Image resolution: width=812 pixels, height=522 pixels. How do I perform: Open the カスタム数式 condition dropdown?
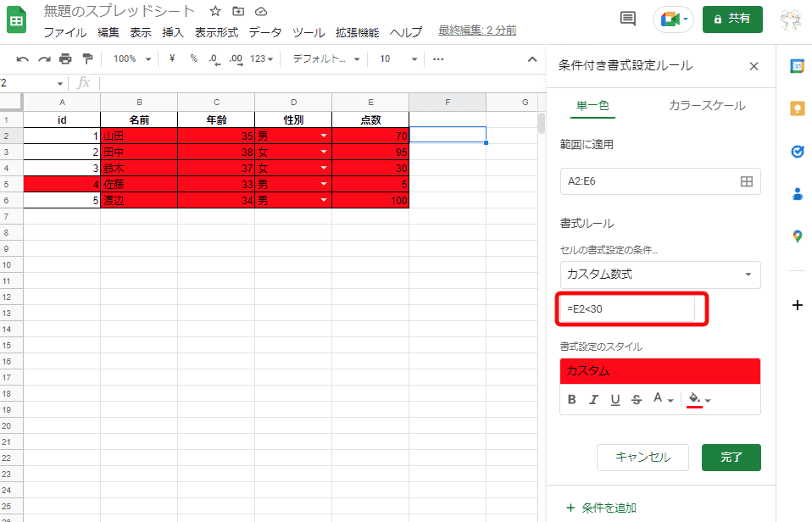point(660,275)
